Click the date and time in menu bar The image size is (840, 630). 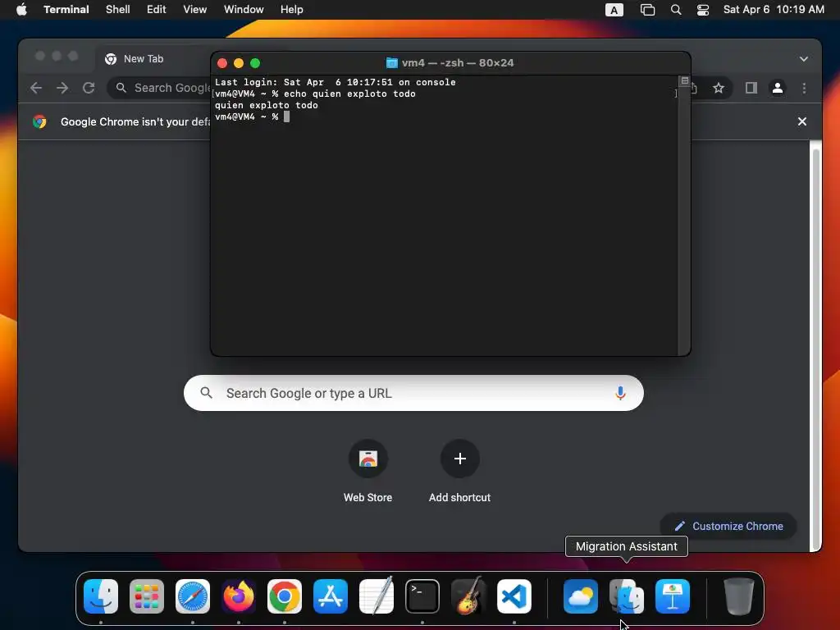click(774, 10)
